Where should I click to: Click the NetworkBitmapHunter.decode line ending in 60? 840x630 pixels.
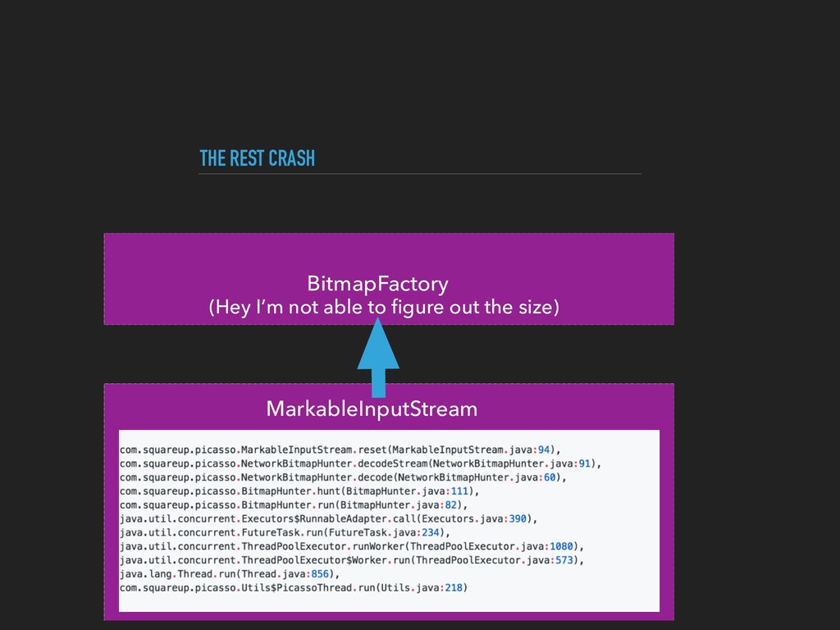343,478
